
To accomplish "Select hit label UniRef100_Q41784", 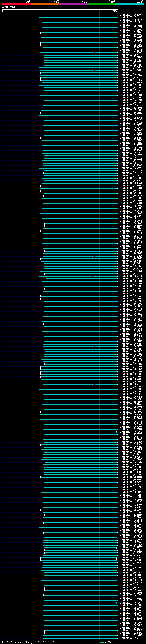I will (x=131, y=422).
